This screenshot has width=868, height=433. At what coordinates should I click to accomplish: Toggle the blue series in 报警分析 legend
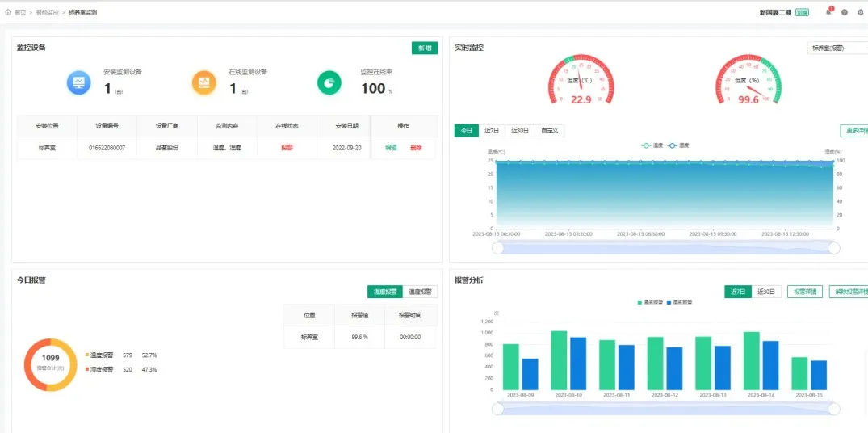[x=679, y=302]
